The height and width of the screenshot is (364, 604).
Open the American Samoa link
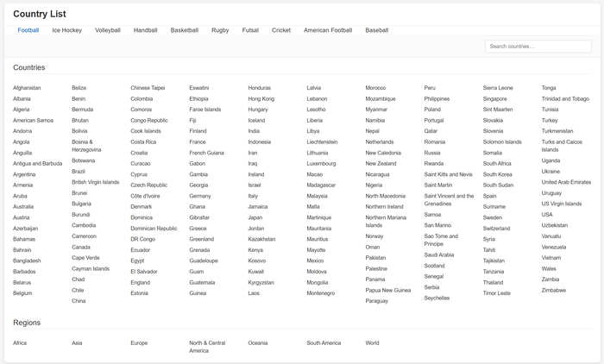click(33, 120)
